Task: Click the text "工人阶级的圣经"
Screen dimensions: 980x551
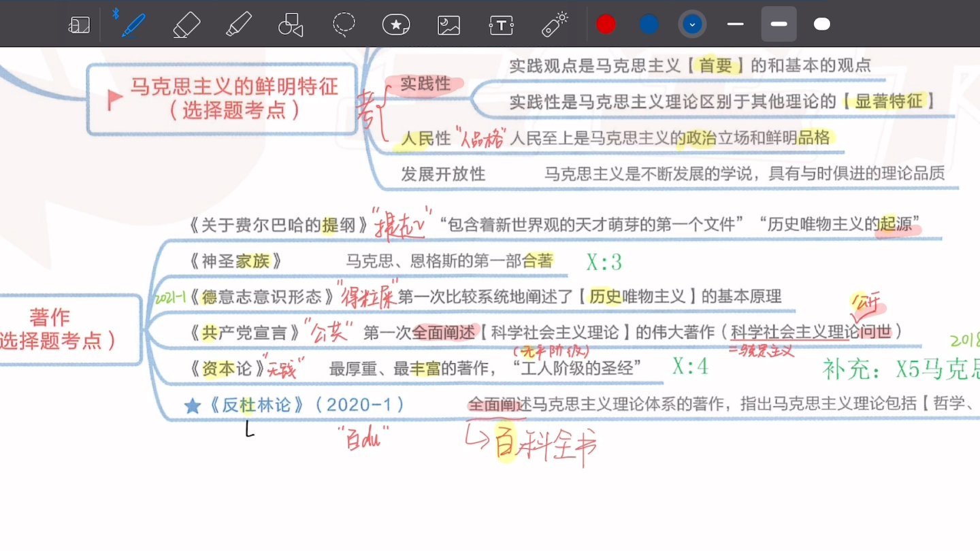Action: [577, 368]
